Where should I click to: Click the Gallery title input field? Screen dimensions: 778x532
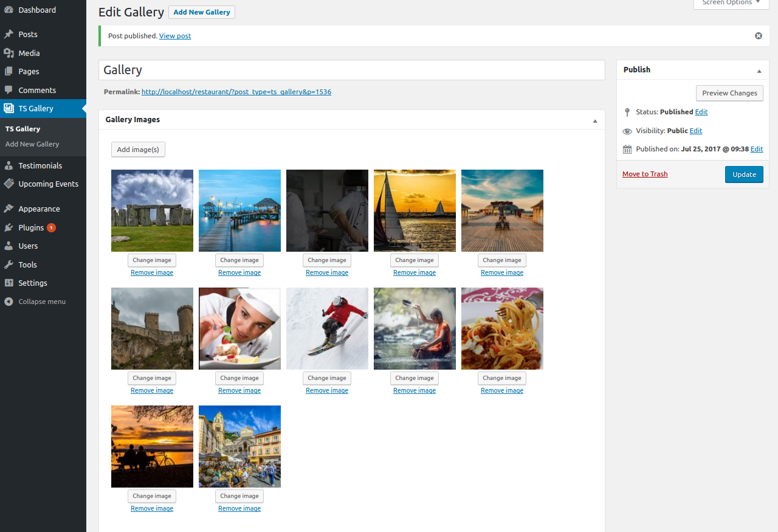click(351, 70)
